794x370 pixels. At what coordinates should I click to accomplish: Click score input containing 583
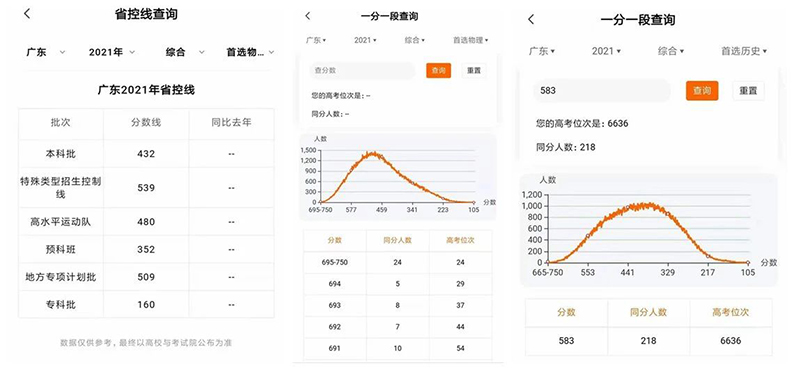coord(602,91)
